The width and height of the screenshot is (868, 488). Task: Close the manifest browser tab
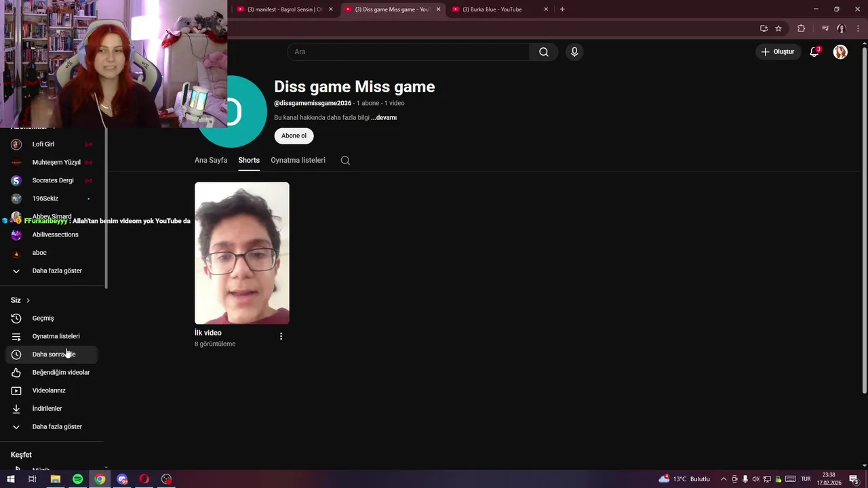(330, 9)
